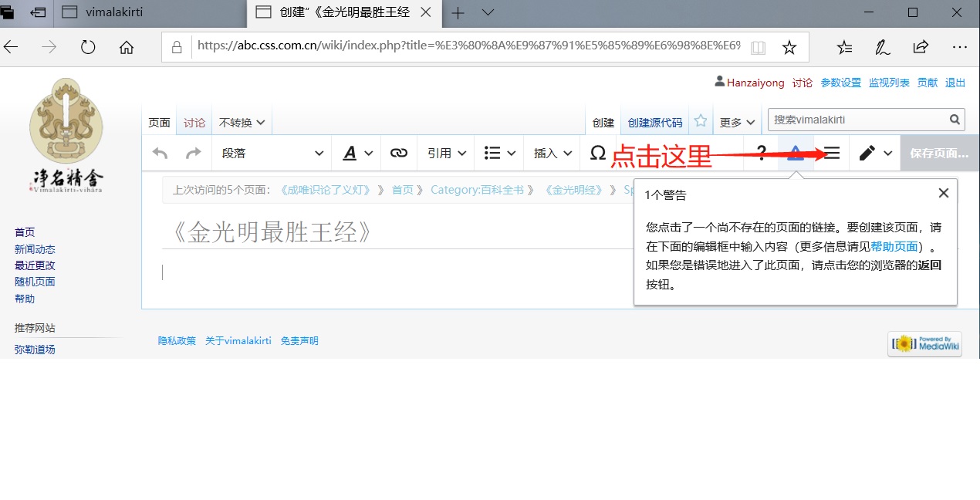Screen dimensions: 980x500
Task: Show tabs you've set aside icon
Action: [8, 12]
